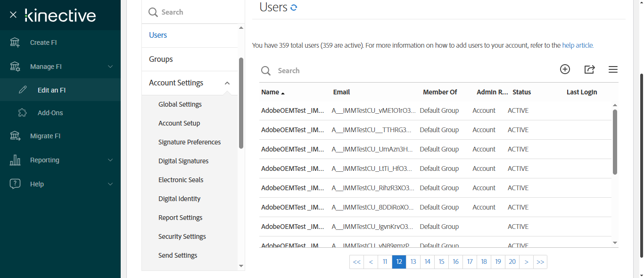Click the Create FI bank icon
This screenshot has height=278, width=644.
(15, 42)
